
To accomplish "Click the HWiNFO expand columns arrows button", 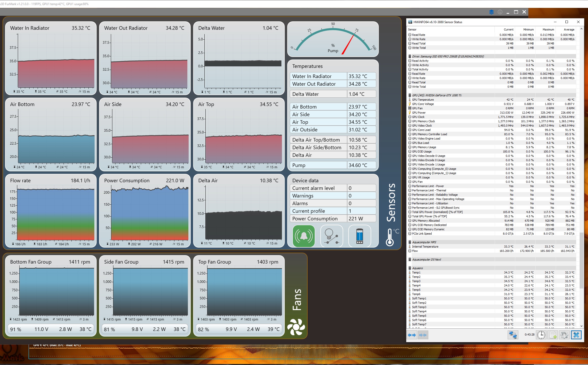I will point(412,335).
